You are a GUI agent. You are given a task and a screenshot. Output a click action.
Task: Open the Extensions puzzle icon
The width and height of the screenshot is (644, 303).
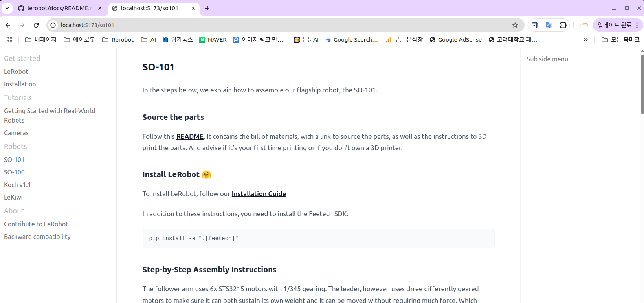coord(563,25)
